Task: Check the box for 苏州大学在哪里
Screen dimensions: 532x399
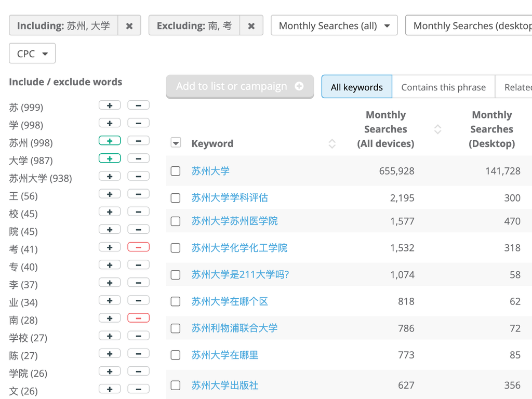Action: click(176, 355)
